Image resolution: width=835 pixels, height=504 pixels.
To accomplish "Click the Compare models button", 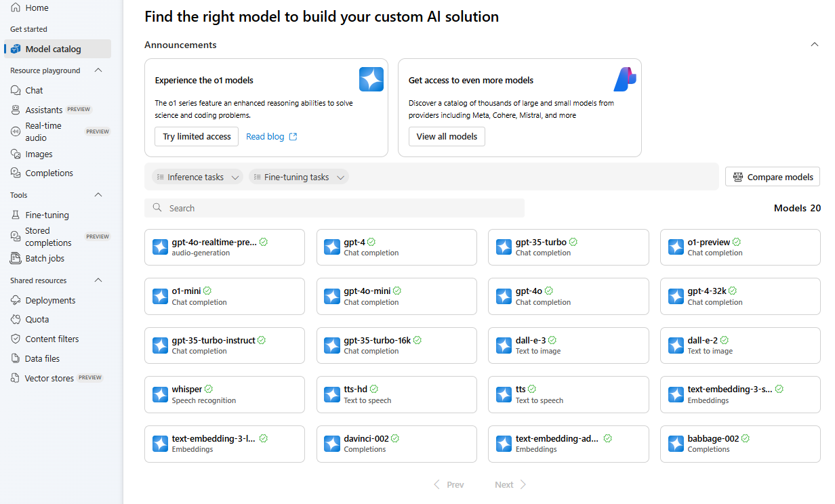I will [x=773, y=177].
